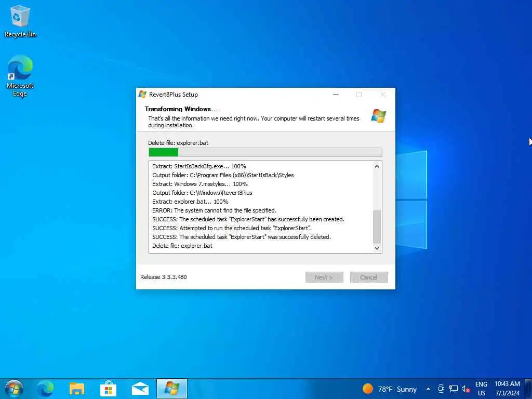Viewport: 532px width, 399px height.
Task: Open the network tray icon
Action: pos(453,389)
